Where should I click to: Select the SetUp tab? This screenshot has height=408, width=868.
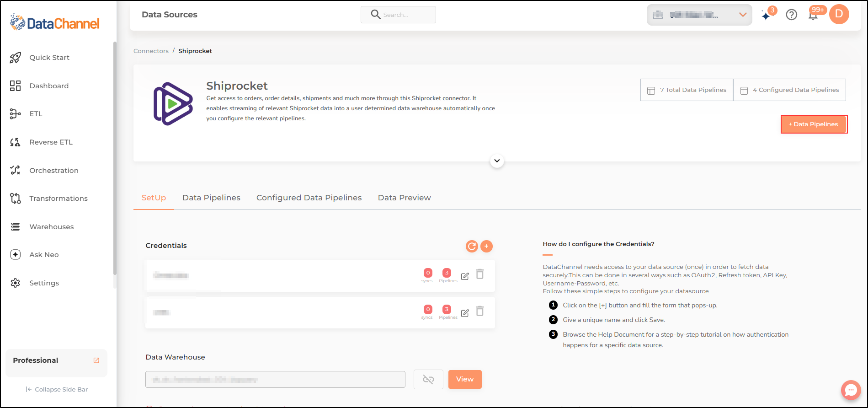point(154,198)
